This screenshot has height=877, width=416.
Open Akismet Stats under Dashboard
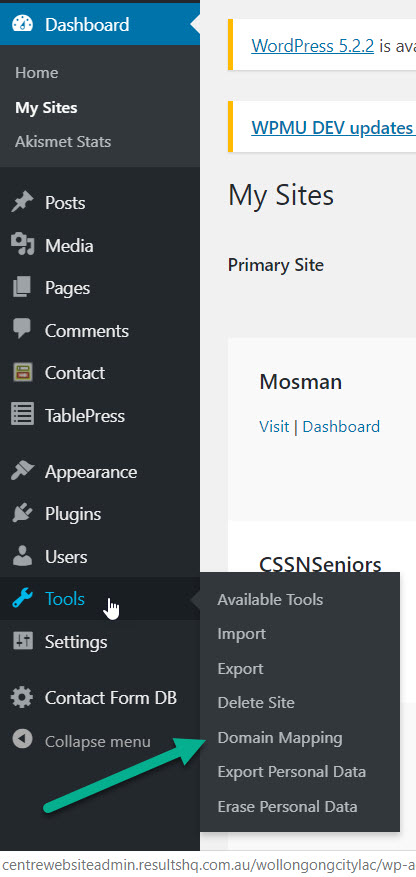(x=63, y=142)
